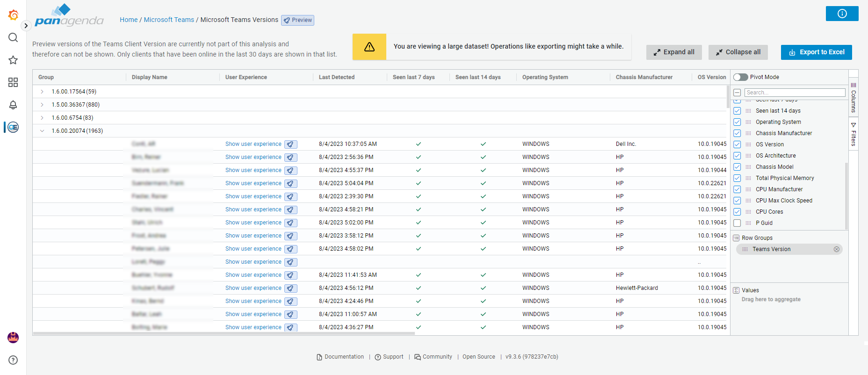The height and width of the screenshot is (375, 868).
Task: Click rocket icon in the 8/4/2023 10:37:05 AM row
Action: [291, 144]
